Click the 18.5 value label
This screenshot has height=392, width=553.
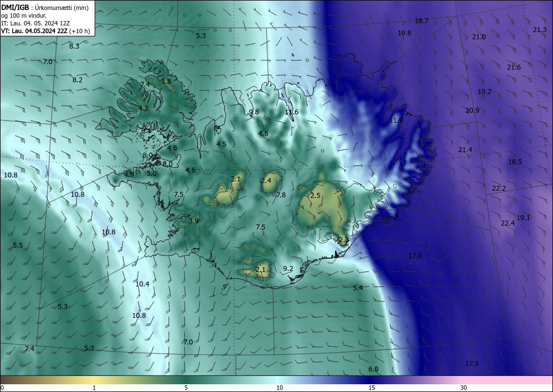click(x=515, y=162)
